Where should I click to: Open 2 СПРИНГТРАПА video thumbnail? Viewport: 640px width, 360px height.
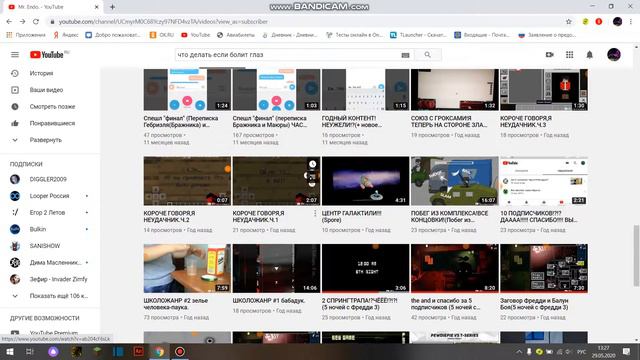(x=365, y=268)
